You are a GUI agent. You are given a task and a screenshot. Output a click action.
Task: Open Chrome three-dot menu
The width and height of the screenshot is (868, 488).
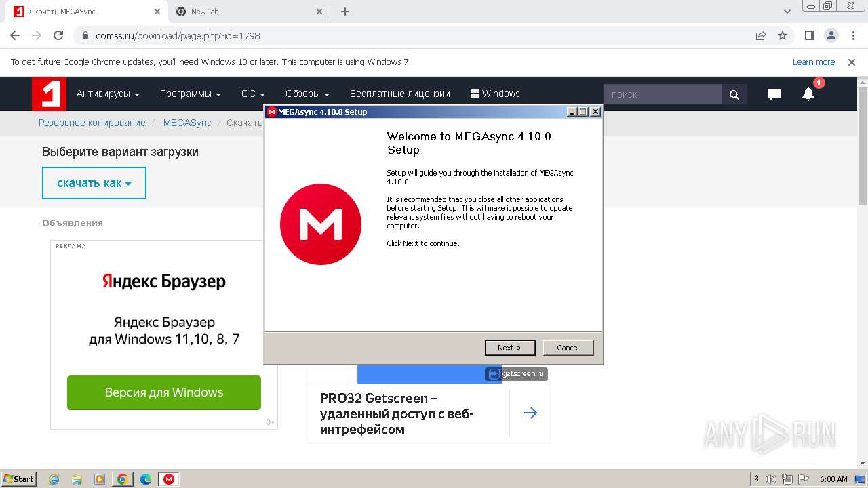pos(852,35)
